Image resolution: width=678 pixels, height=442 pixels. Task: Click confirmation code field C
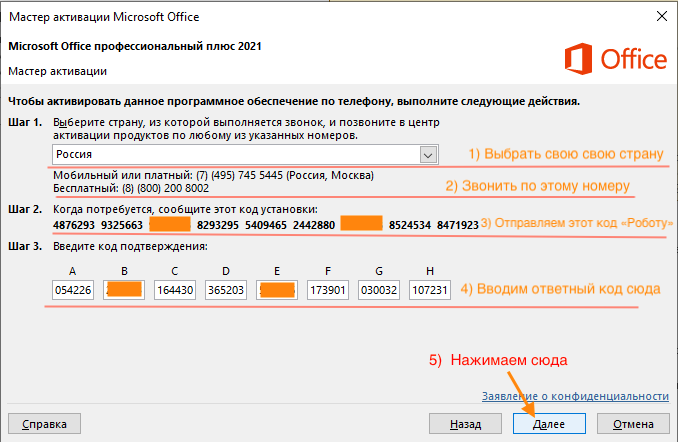tap(175, 290)
